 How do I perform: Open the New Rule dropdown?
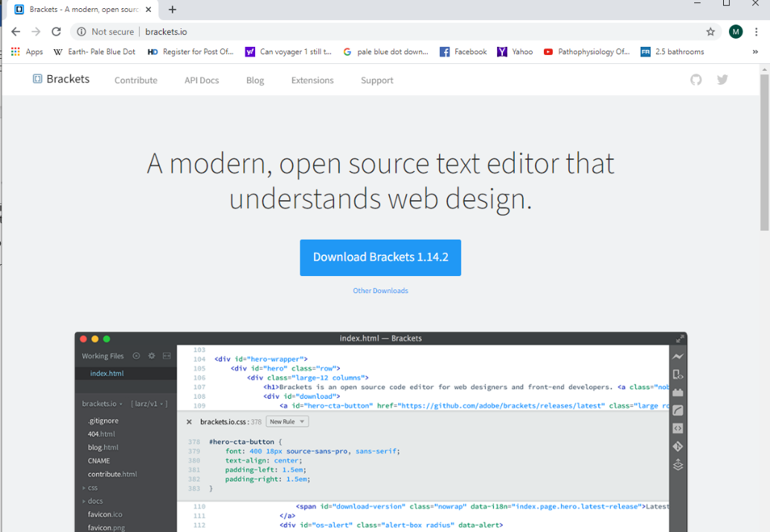point(287,421)
